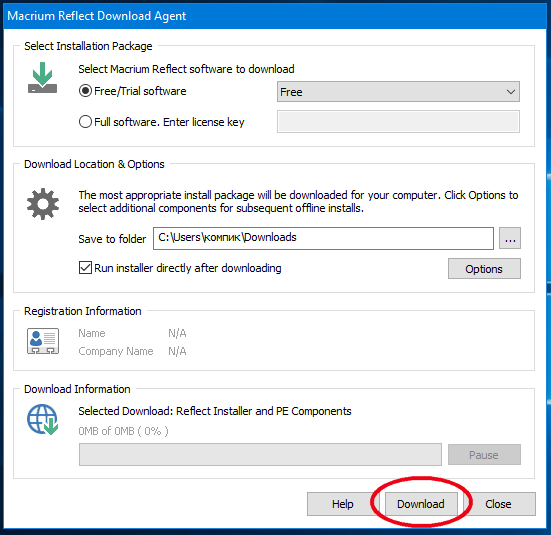
Task: Click the globe download icon
Action: (x=43, y=419)
